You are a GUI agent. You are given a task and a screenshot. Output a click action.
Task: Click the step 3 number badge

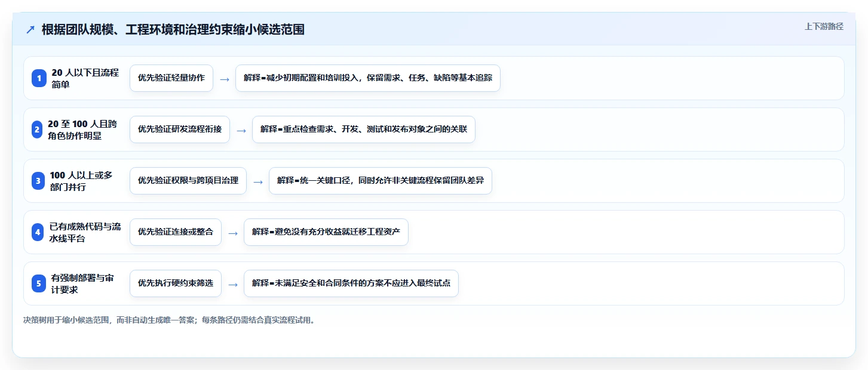click(38, 181)
